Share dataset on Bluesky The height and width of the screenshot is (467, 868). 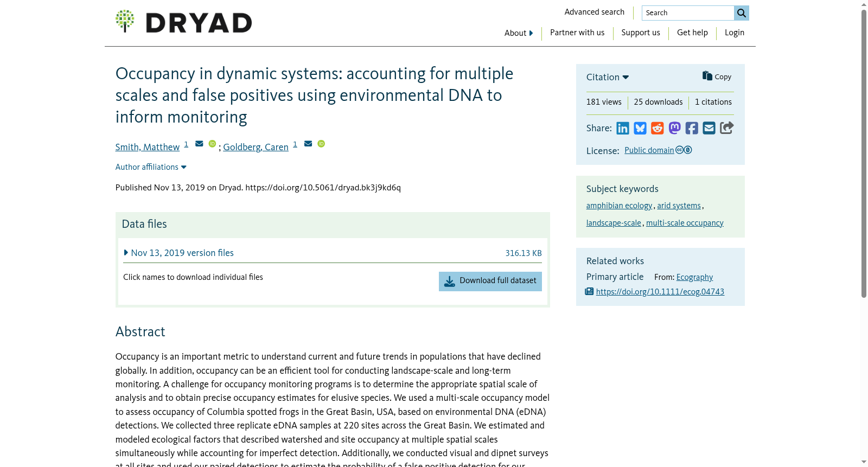[x=640, y=128]
